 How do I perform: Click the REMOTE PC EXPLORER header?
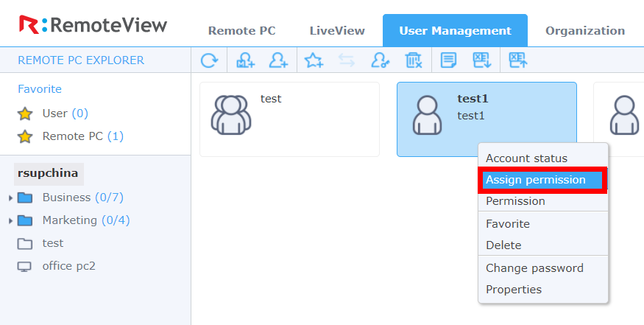[81, 60]
